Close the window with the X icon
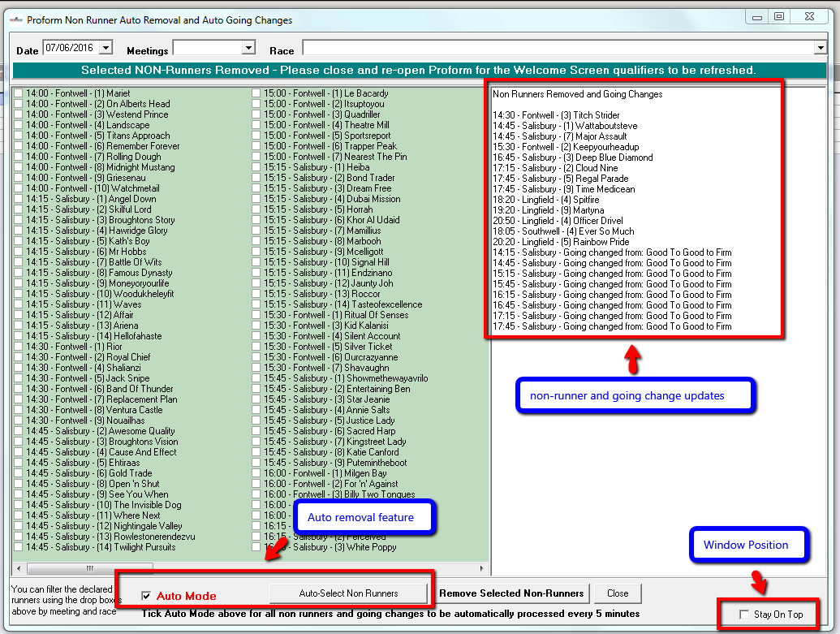The image size is (840, 634). [x=809, y=17]
